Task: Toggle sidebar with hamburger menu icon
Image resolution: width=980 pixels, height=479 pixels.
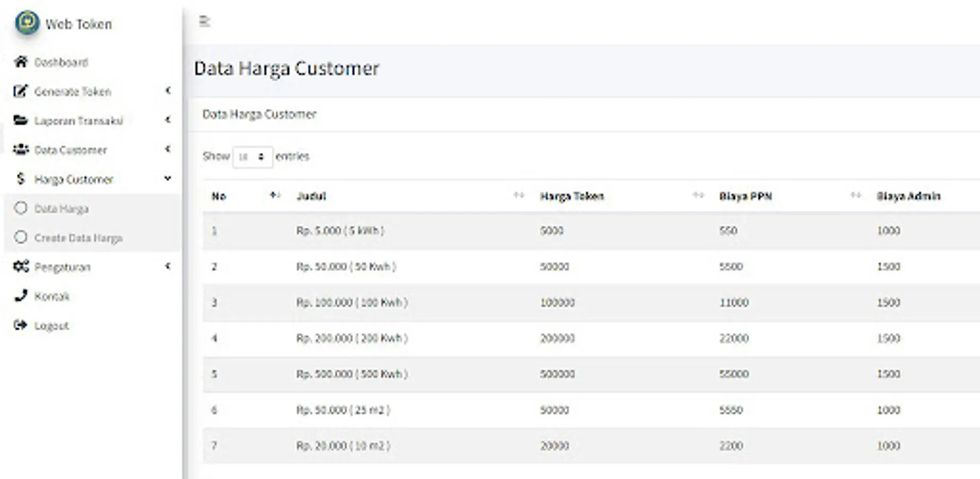Action: coord(205,21)
